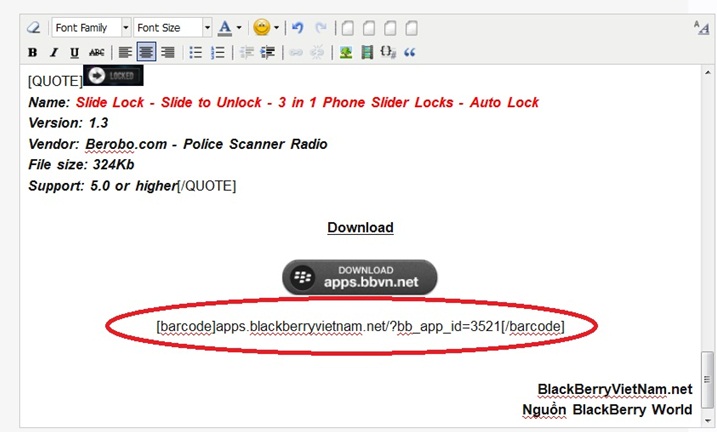Expand the font color dropdown arrow
This screenshot has width=717, height=433.
[x=239, y=28]
